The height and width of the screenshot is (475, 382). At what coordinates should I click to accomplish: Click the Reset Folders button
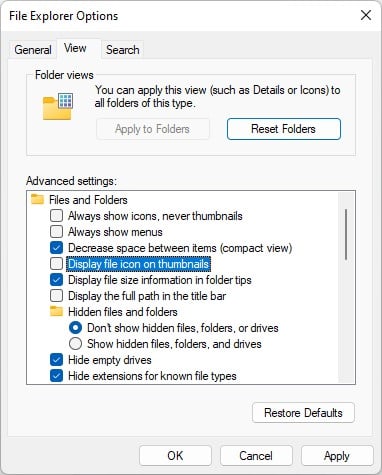tap(284, 129)
